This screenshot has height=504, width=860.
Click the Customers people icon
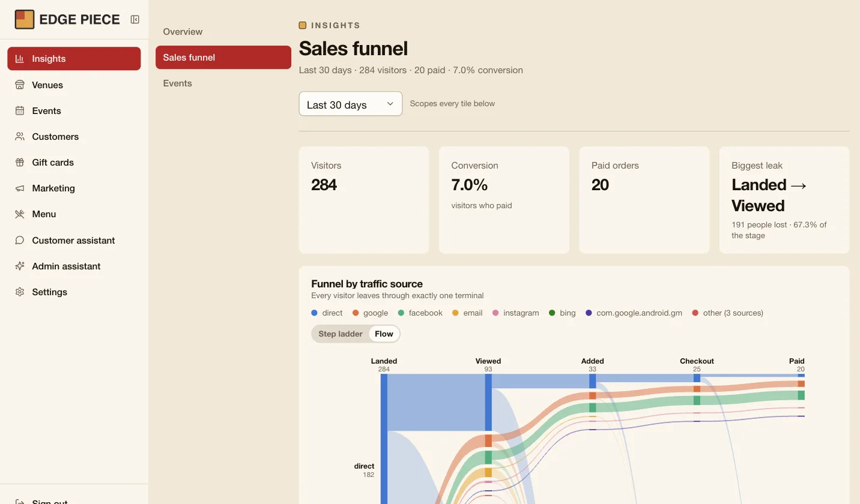pyautogui.click(x=20, y=136)
